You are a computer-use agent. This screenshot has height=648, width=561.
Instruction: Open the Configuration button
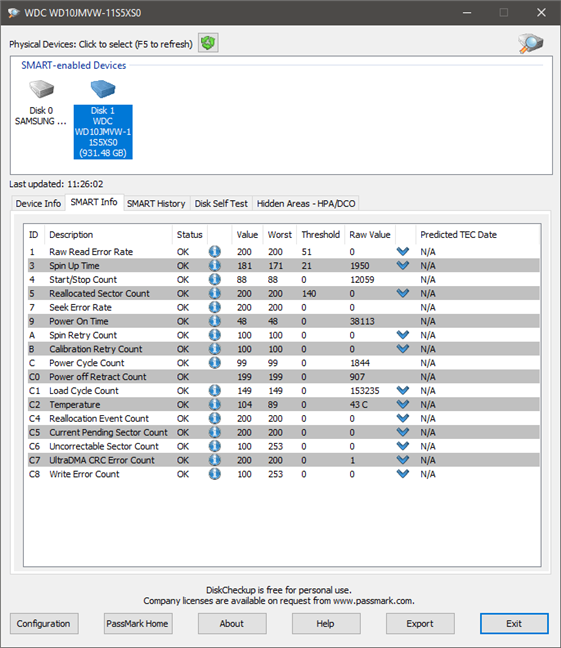[44, 623]
